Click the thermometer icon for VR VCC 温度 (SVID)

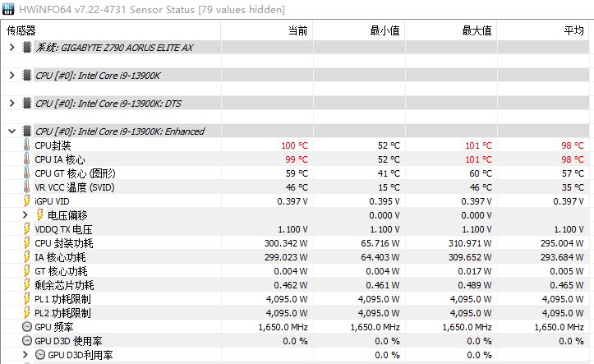(x=26, y=187)
